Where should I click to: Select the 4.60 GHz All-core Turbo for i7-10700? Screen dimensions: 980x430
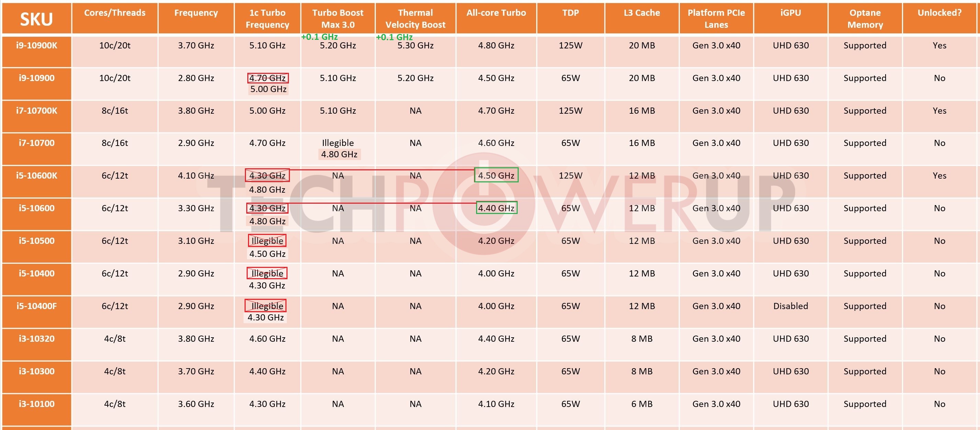point(496,143)
